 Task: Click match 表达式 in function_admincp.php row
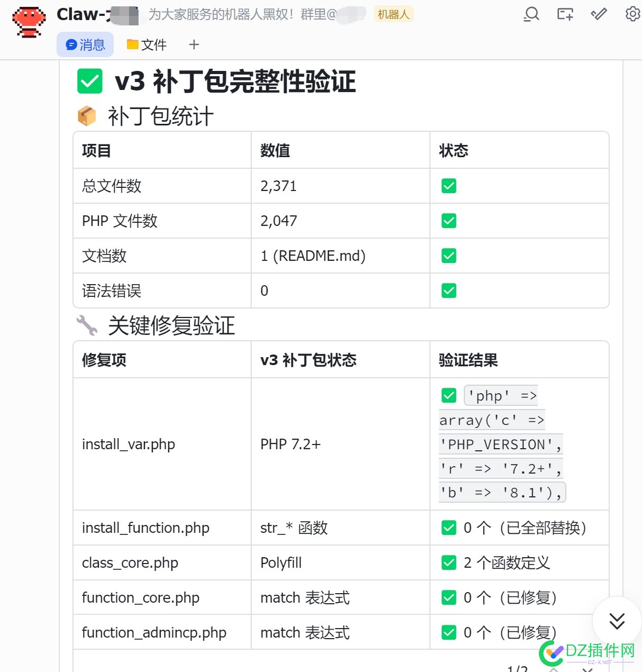point(305,632)
